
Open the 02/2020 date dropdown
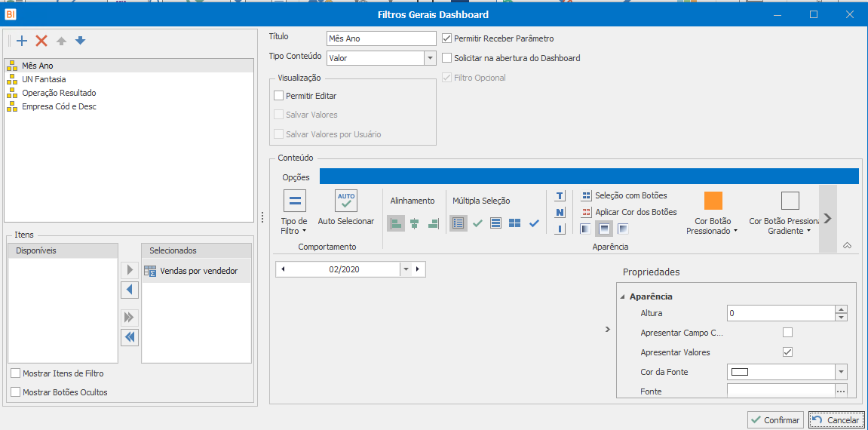click(406, 269)
